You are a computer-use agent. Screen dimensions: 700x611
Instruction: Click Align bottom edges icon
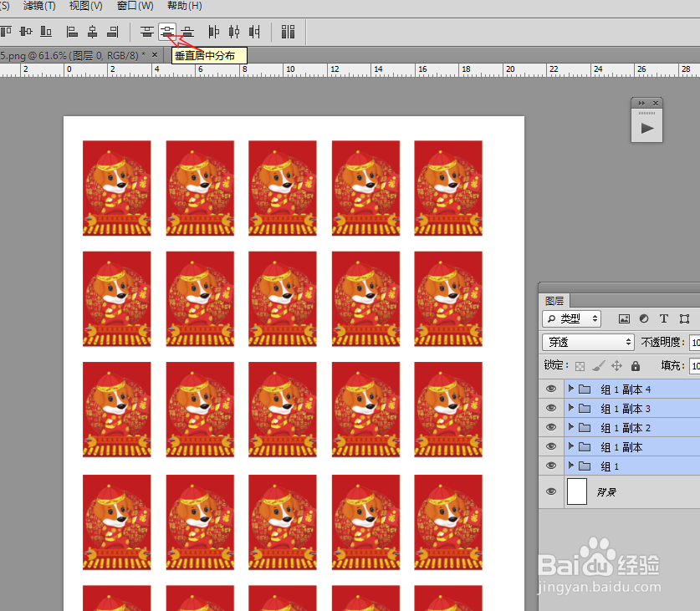pos(46,31)
